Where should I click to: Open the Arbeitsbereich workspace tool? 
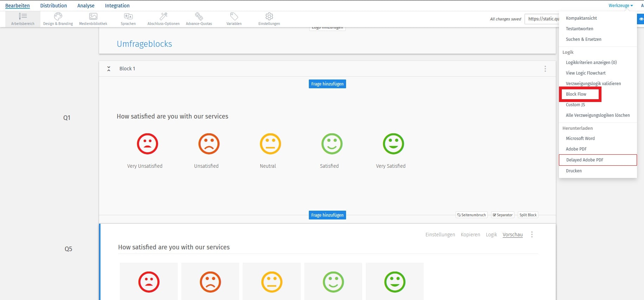click(23, 19)
